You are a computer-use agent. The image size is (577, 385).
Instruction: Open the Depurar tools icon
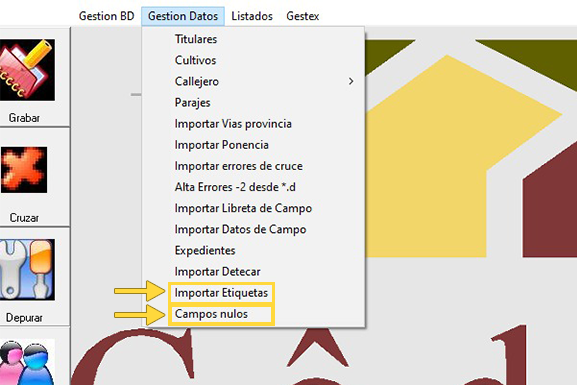(27, 269)
